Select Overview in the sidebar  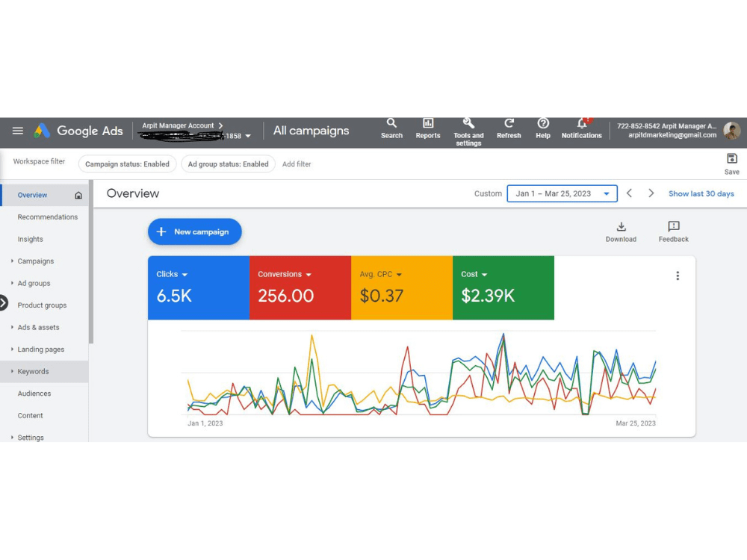[x=32, y=195]
